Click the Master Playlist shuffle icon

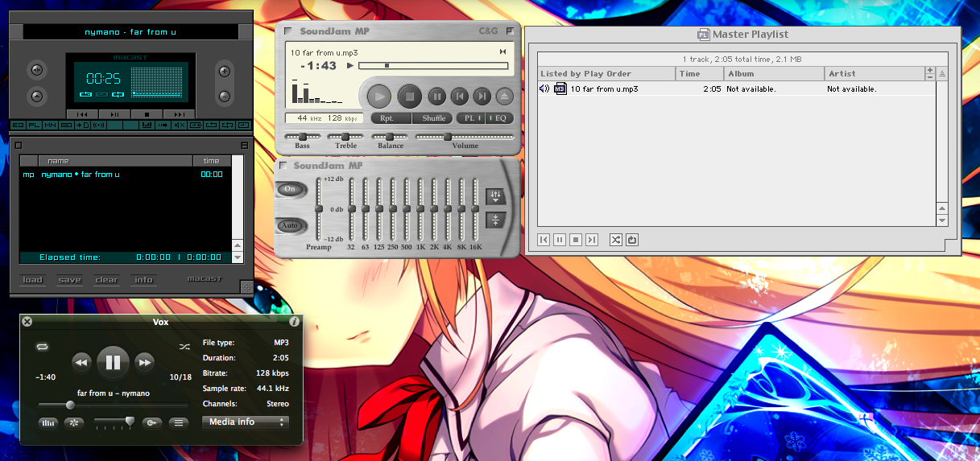(616, 240)
